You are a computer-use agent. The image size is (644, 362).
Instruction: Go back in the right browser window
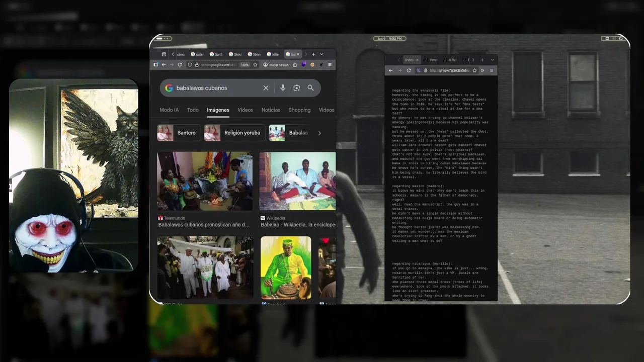(x=390, y=70)
